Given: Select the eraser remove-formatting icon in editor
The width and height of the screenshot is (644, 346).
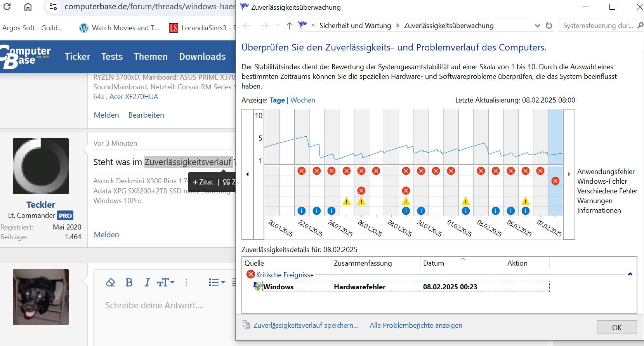Looking at the screenshot, I should click(x=110, y=282).
